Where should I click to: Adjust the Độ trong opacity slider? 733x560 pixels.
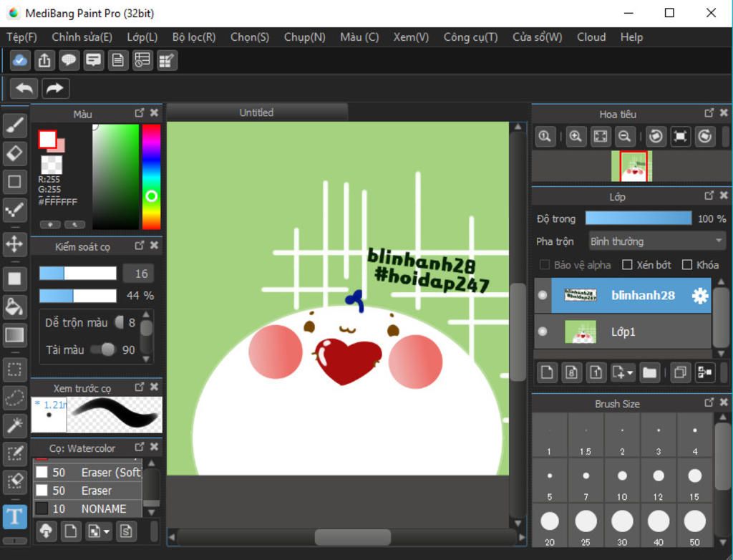(638, 218)
